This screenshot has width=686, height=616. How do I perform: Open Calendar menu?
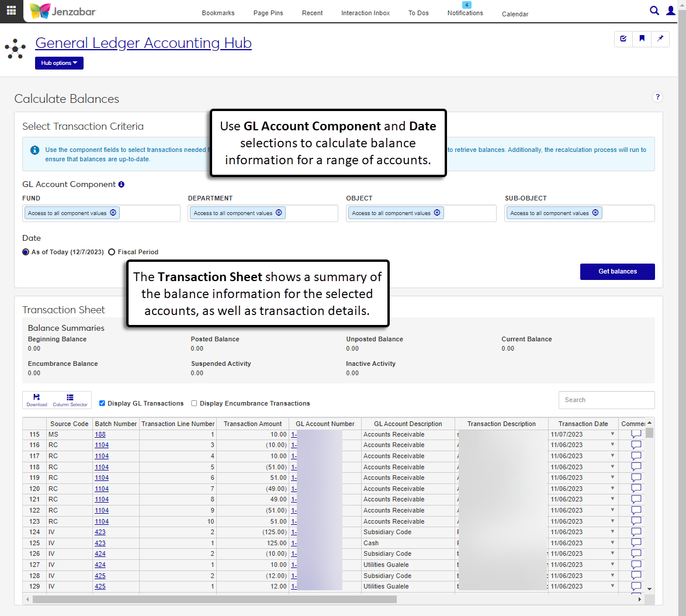[x=515, y=14]
